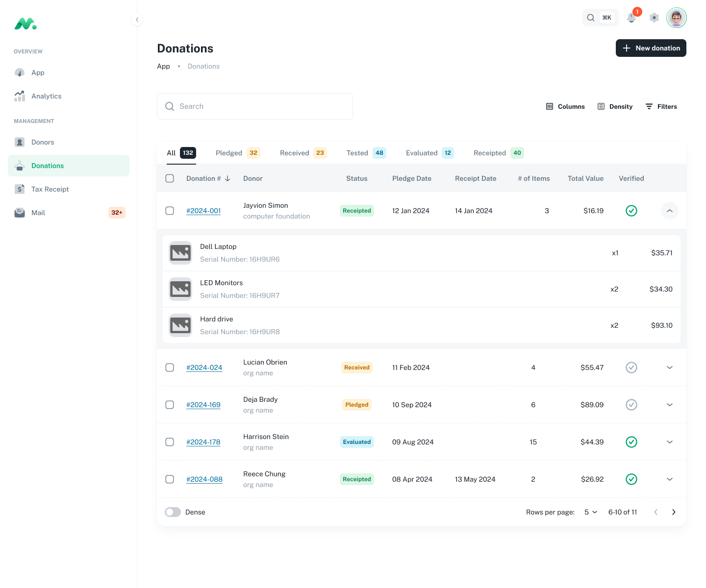Expand details for Lucian Obrien's donation
The width and height of the screenshot is (706, 588).
tap(670, 367)
